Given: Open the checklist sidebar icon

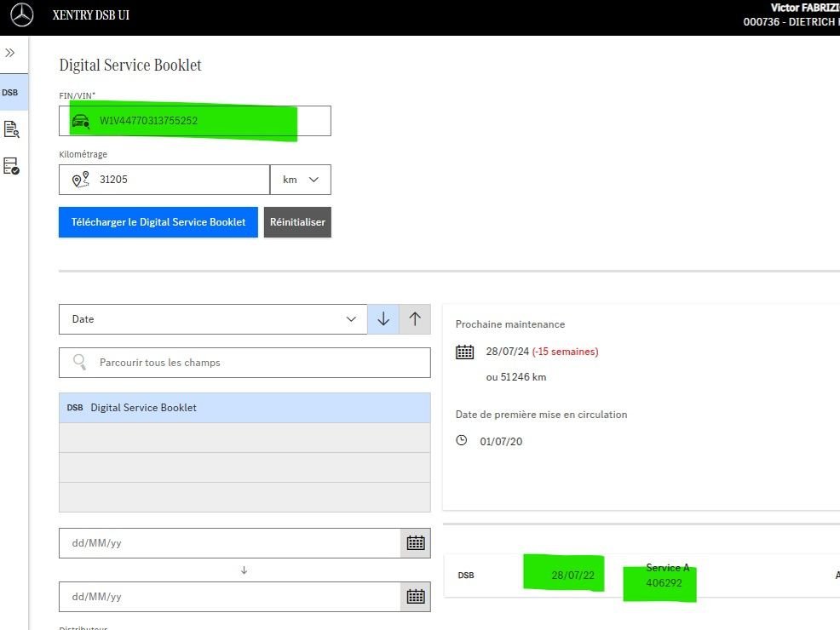Looking at the screenshot, I should [11, 166].
